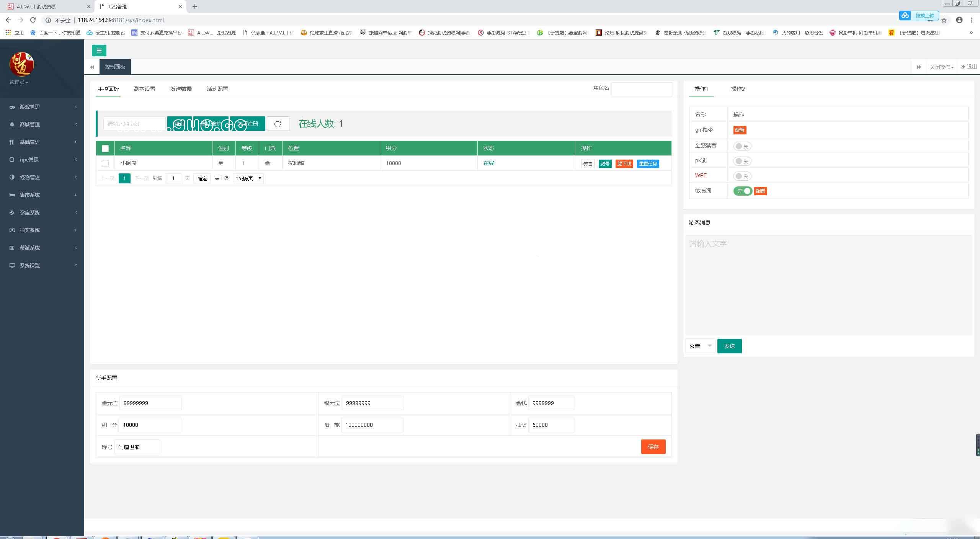The width and height of the screenshot is (980, 539).
Task: Show more bookmarks with the chevron
Action: (971, 33)
